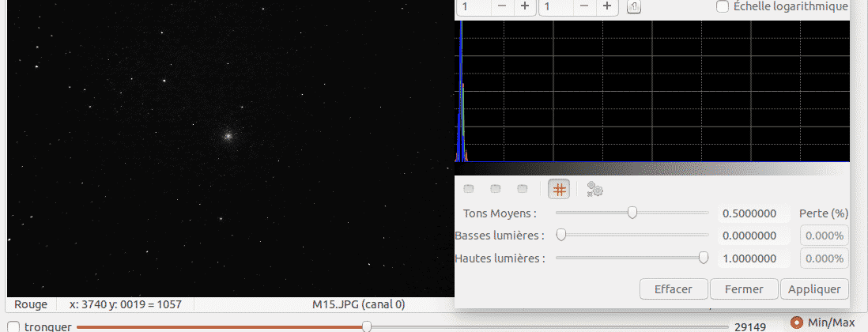868x332 pixels.
Task: Click the first zoom spin box value field
Action: pos(474,6)
